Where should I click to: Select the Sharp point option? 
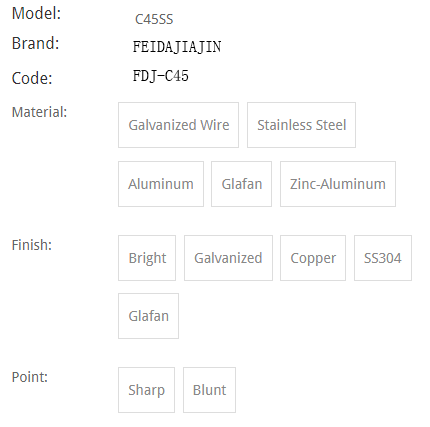point(146,390)
